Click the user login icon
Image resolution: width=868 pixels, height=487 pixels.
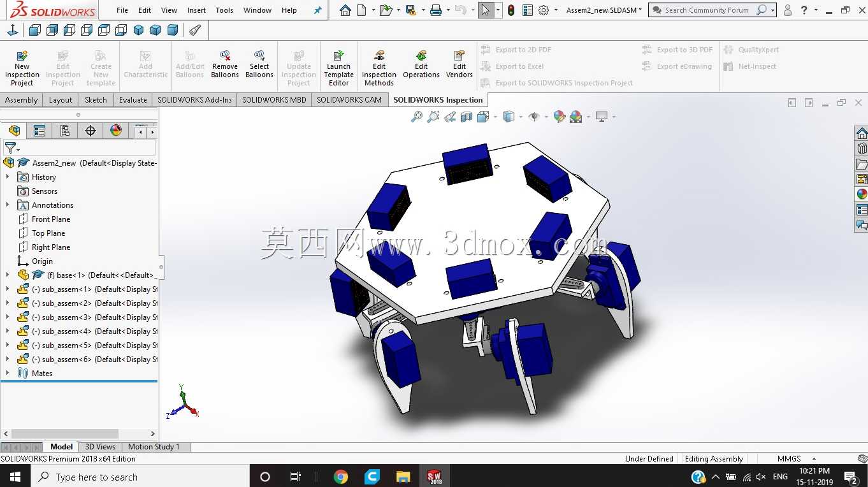(788, 10)
